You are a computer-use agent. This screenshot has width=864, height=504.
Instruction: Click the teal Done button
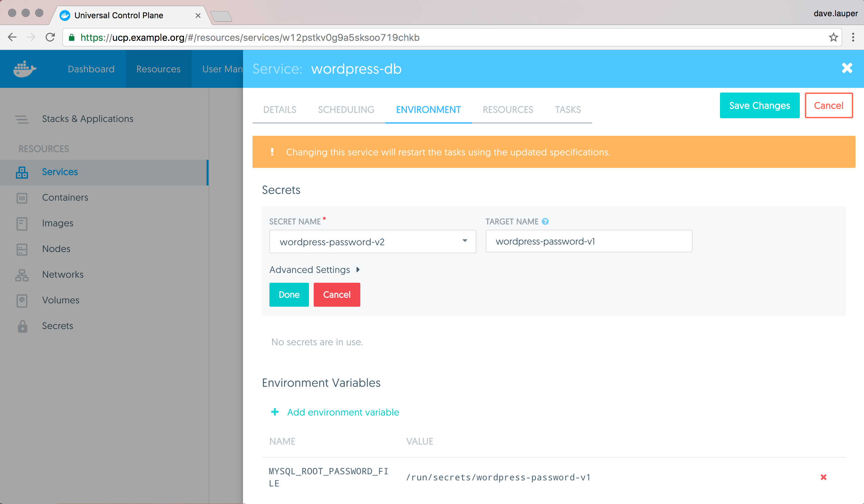[x=289, y=295]
